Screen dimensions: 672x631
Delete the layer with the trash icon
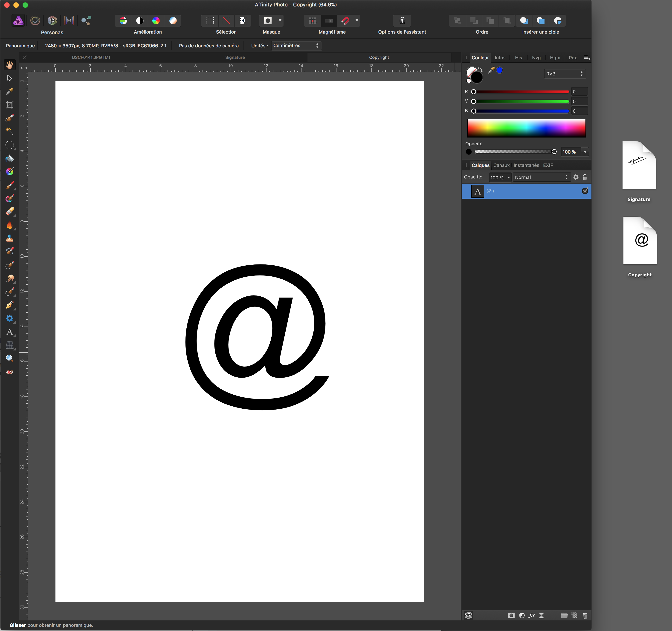[x=585, y=615]
